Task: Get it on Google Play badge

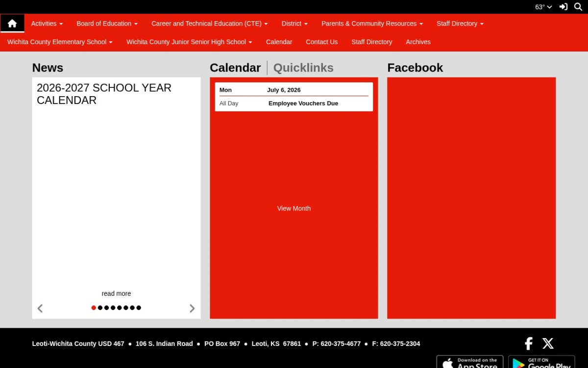Action: (x=541, y=362)
